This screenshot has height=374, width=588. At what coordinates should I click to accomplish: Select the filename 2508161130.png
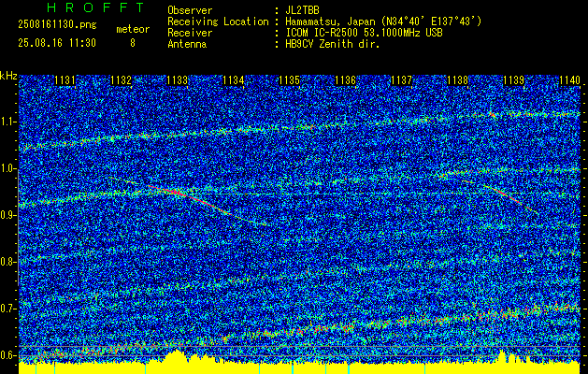[57, 25]
